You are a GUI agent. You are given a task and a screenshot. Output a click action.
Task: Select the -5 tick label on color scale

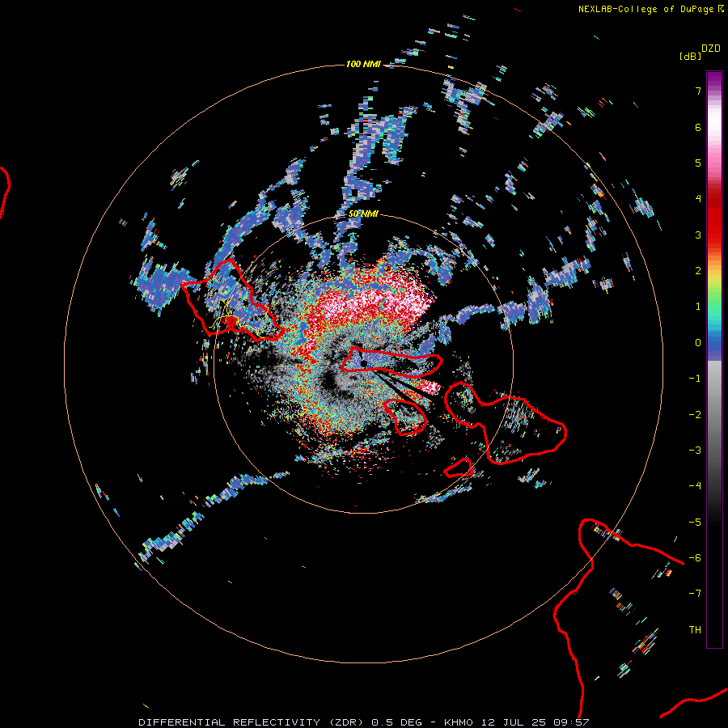point(695,523)
